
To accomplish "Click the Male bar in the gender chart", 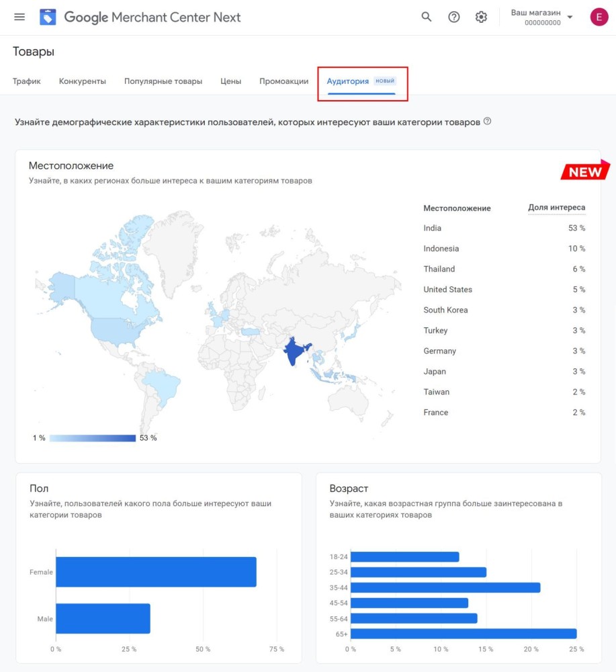I will click(103, 618).
